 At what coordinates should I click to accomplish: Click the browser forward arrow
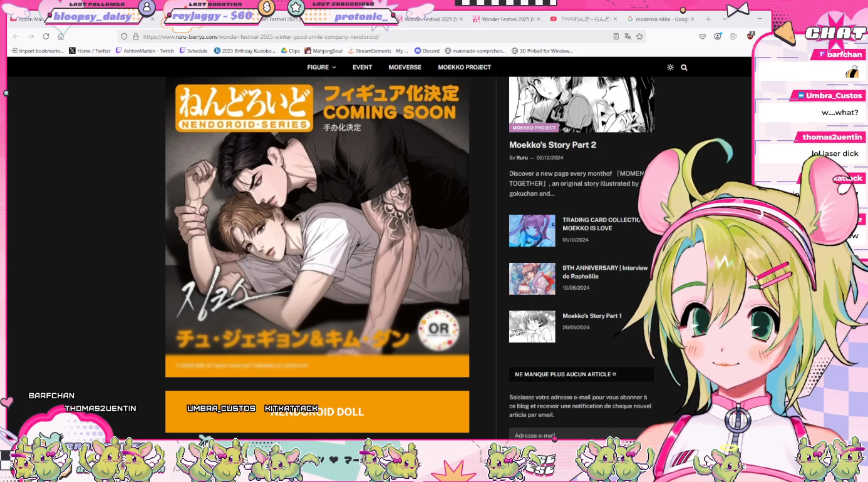coord(31,36)
